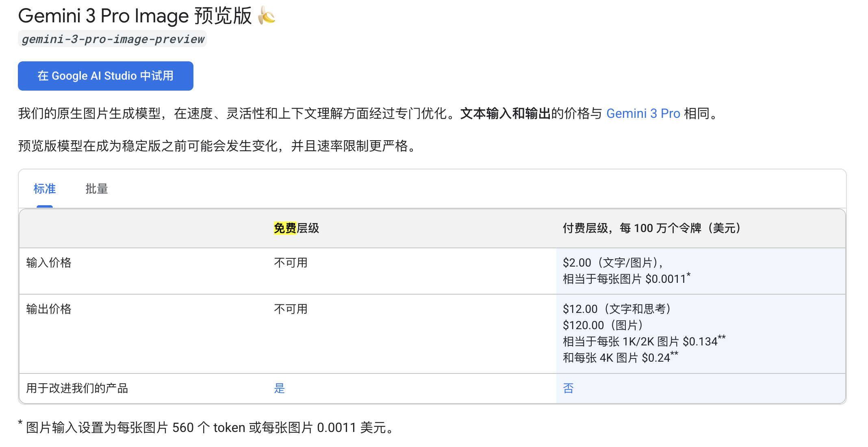Open the 否 link in paid tier column
This screenshot has width=868, height=447.
pyautogui.click(x=568, y=388)
